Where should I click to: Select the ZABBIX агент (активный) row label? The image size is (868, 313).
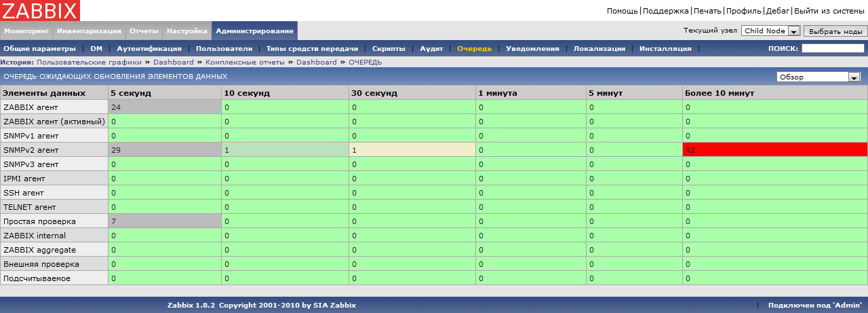54,122
